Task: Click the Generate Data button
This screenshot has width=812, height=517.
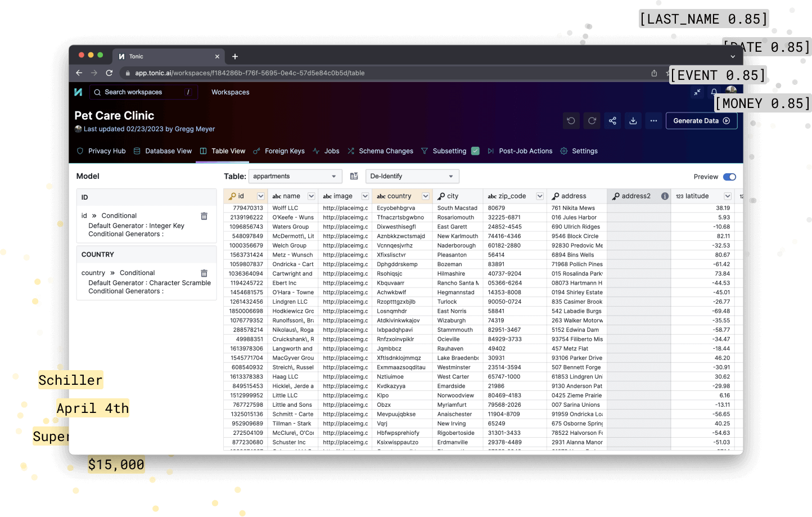Action: [701, 120]
